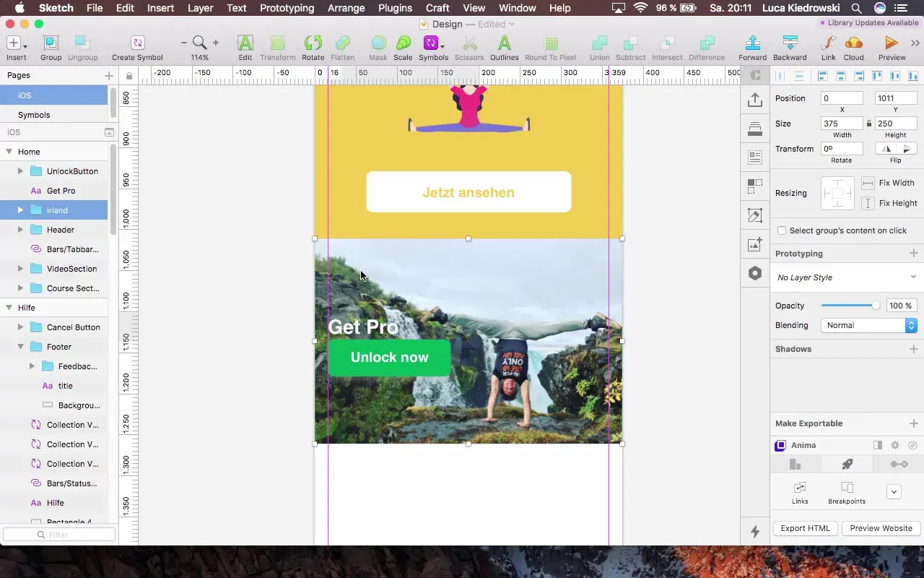924x578 pixels.
Task: Switch to the Anima rocket tab
Action: pyautogui.click(x=847, y=464)
